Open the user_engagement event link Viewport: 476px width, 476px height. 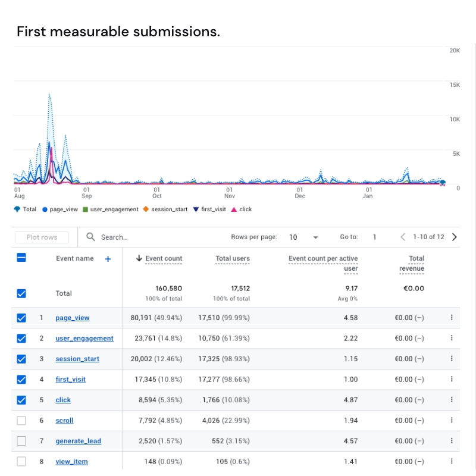coord(84,338)
